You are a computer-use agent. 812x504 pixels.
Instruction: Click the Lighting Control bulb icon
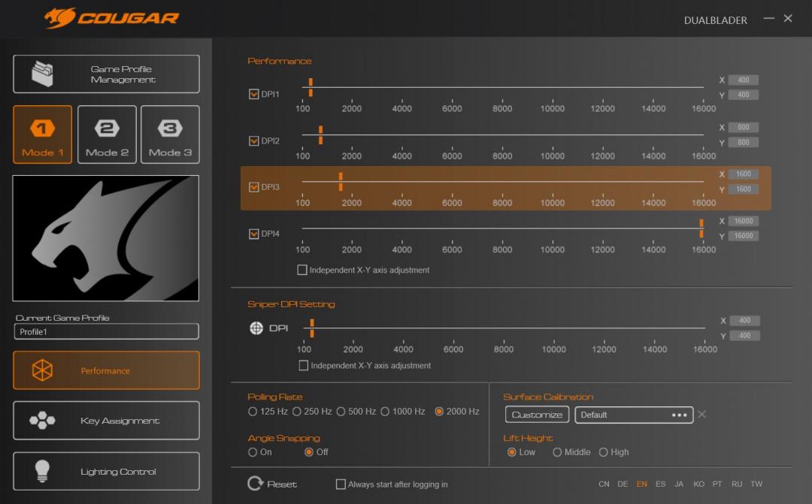(42, 471)
